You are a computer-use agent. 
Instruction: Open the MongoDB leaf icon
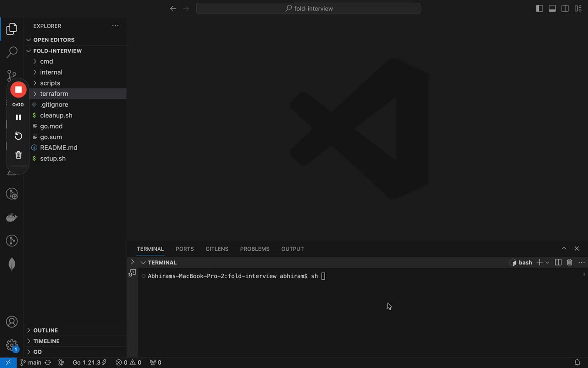11,264
